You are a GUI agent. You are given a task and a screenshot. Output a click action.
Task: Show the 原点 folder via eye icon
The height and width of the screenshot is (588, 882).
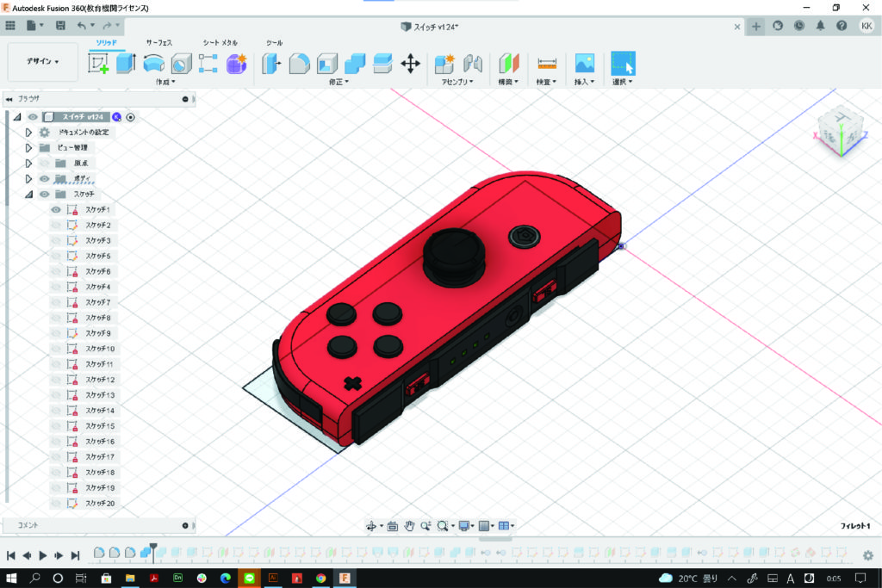45,163
